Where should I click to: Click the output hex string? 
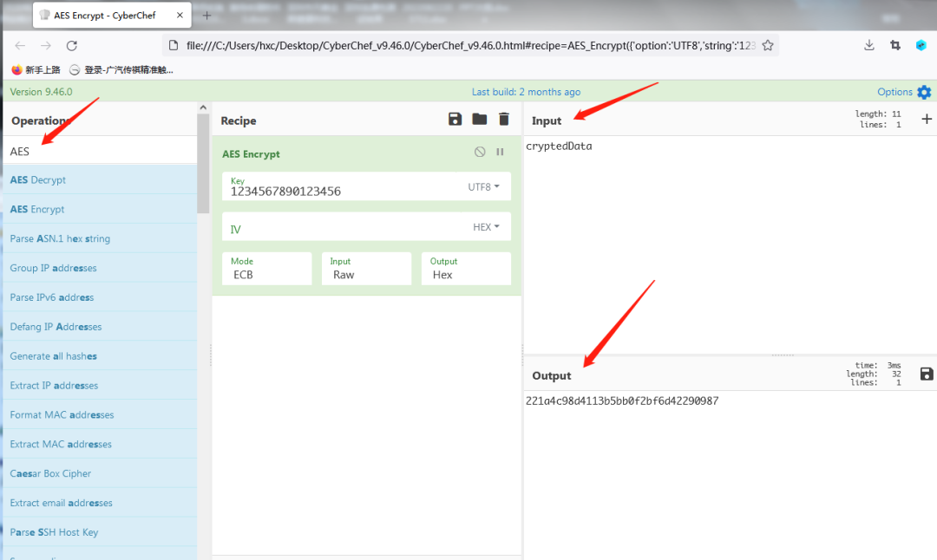tap(622, 400)
